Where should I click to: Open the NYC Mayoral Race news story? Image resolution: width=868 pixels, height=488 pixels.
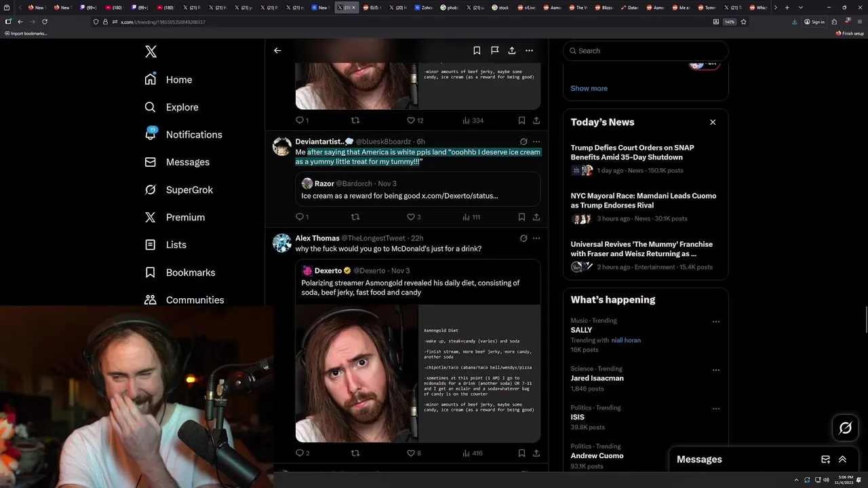646,207
